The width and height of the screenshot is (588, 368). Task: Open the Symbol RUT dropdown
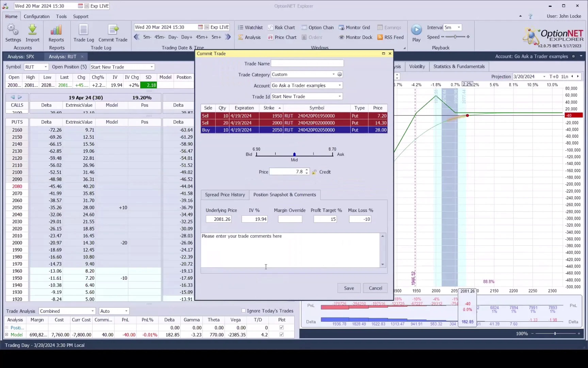pyautogui.click(x=46, y=67)
